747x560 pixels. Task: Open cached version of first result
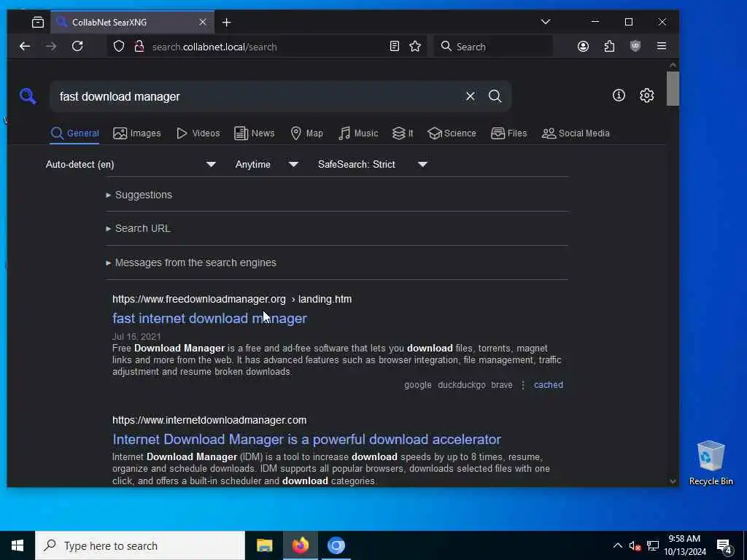(549, 385)
